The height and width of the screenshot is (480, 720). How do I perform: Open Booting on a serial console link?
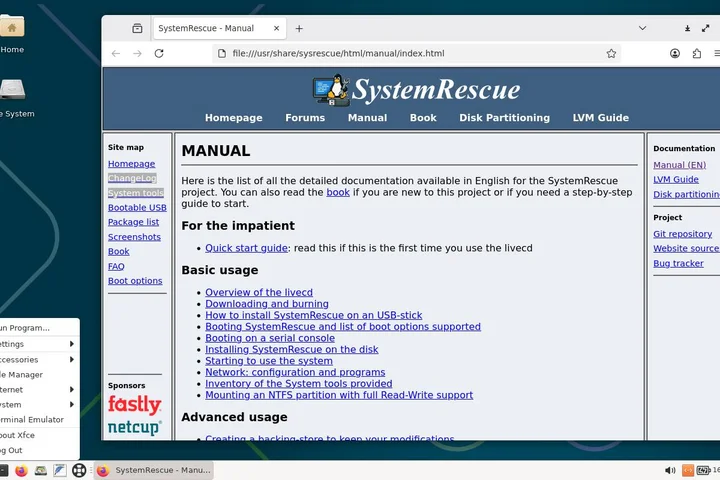pos(270,338)
